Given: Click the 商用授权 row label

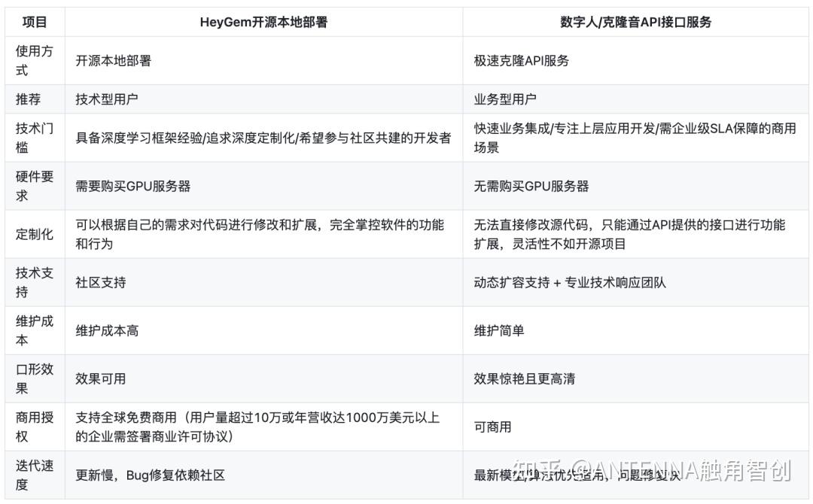Looking at the screenshot, I should tap(33, 425).
